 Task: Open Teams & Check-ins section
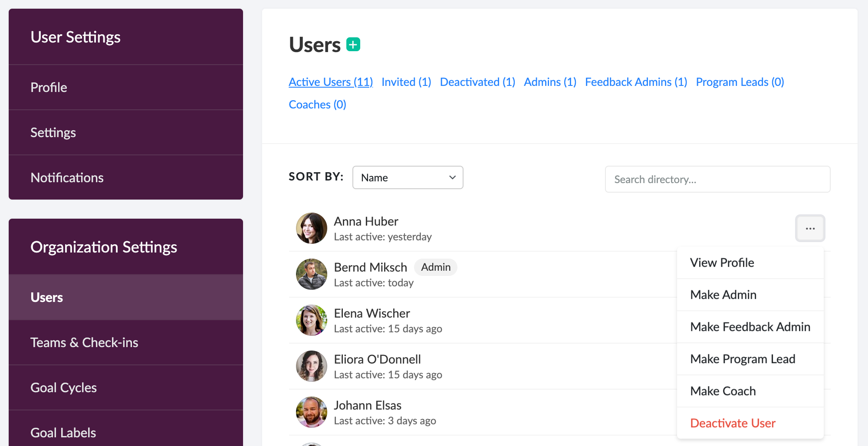click(x=126, y=342)
